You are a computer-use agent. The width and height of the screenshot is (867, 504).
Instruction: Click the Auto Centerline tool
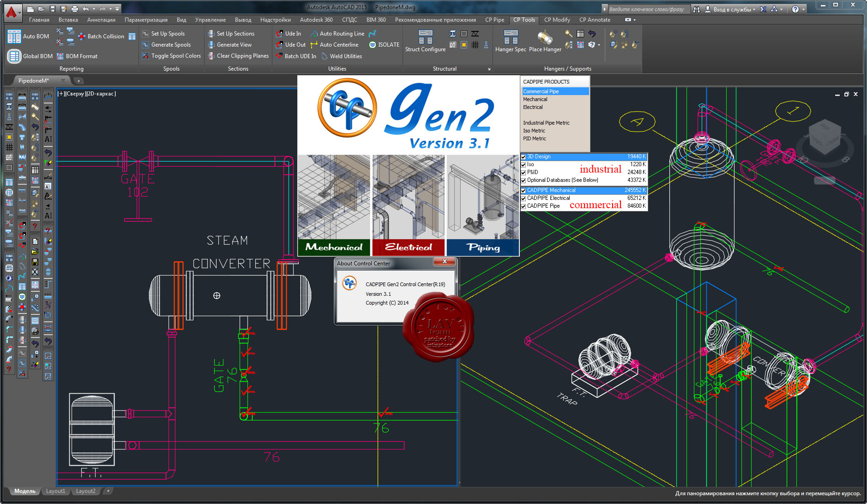coord(334,45)
